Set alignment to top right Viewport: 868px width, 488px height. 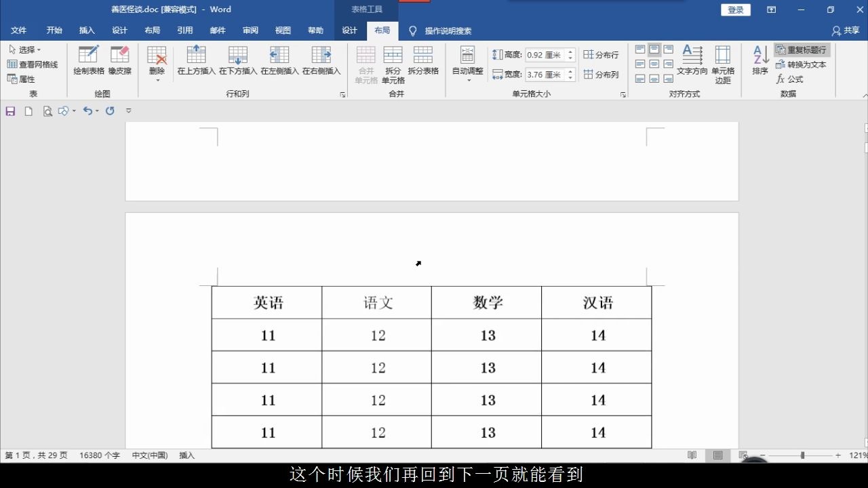[x=669, y=49]
